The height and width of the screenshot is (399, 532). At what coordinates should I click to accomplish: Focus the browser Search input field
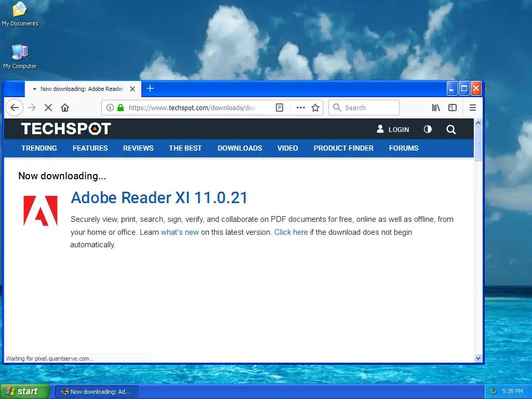[364, 108]
